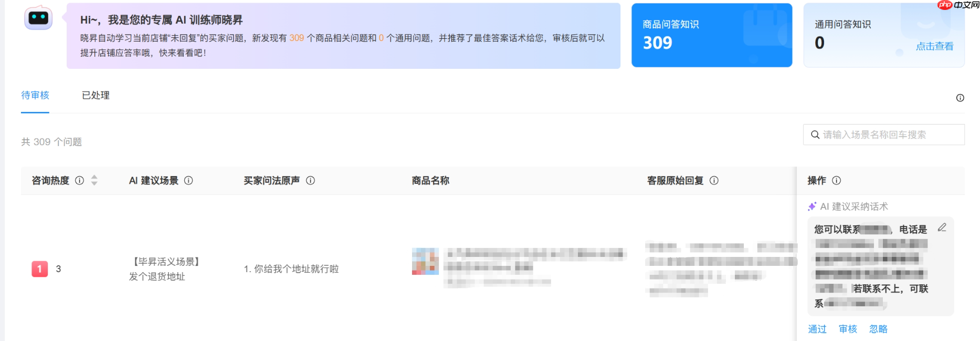Screen dimensions: 980x341
Task: Select text 发个退货地址
Action: (x=157, y=276)
